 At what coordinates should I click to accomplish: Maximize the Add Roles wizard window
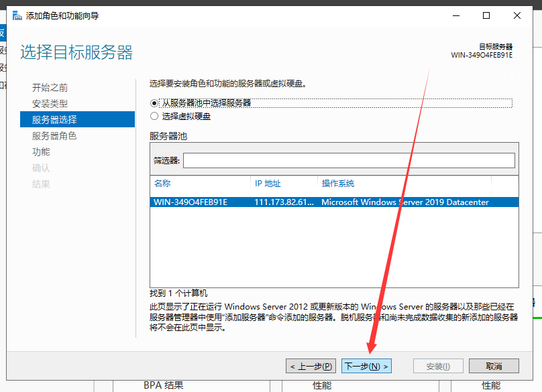click(486, 15)
